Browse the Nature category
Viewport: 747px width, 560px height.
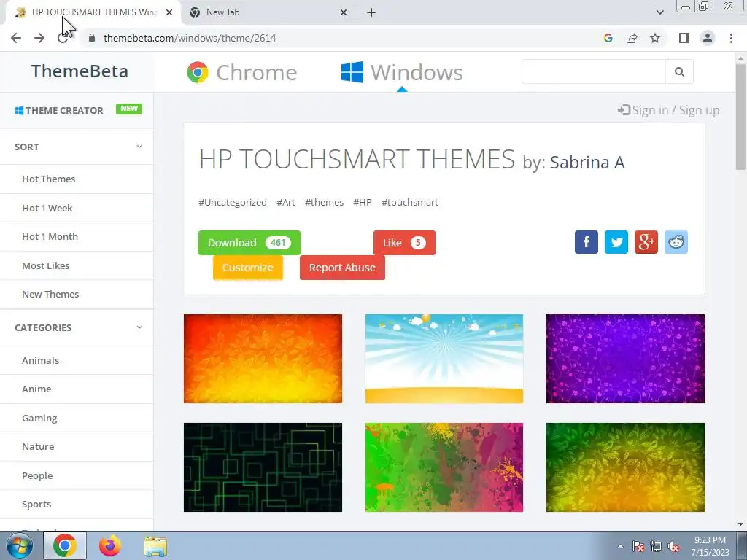[38, 447]
